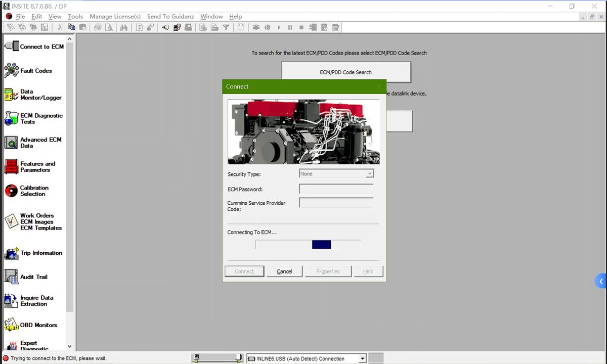The width and height of the screenshot is (607, 364).
Task: Cancel the ECM connection attempt
Action: [284, 271]
